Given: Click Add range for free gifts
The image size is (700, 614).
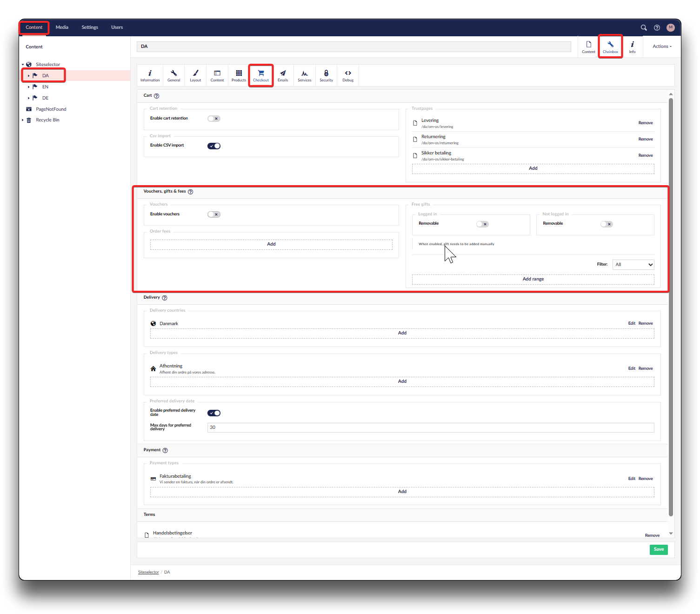Looking at the screenshot, I should tap(533, 279).
